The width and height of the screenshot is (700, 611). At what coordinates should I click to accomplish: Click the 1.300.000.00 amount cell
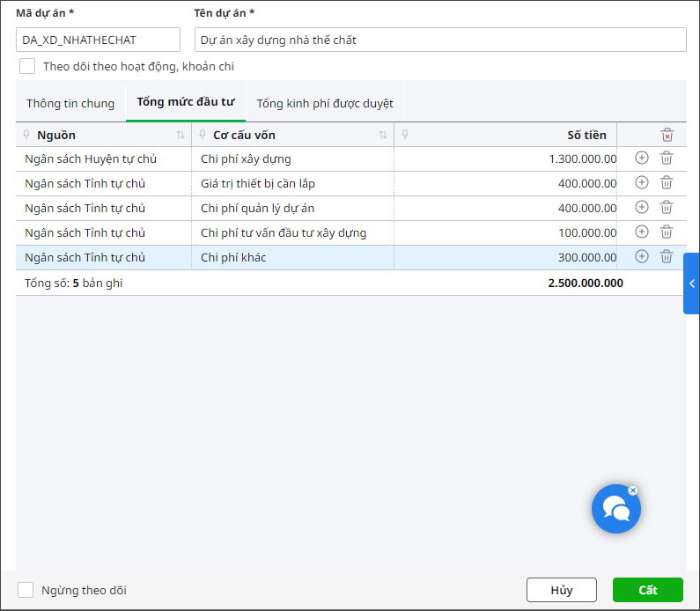click(505, 158)
